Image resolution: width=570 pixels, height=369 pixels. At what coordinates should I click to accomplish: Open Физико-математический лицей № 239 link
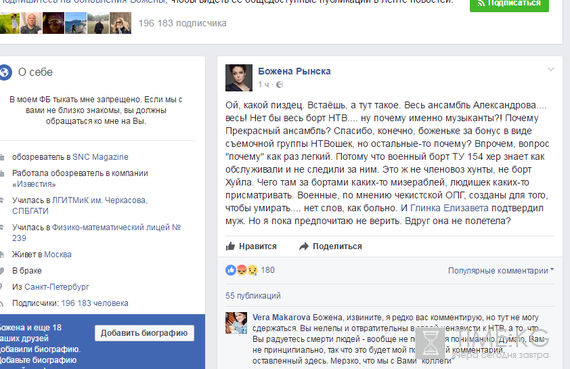pos(96,233)
